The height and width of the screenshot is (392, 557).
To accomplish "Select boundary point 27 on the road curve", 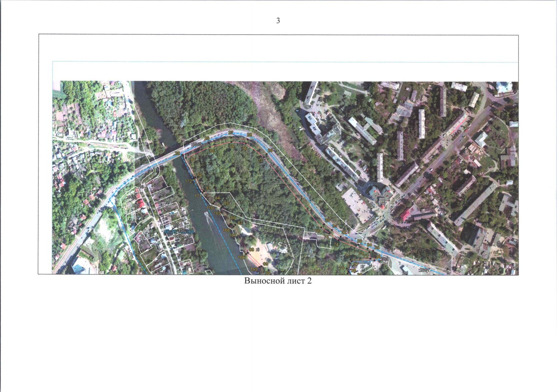I will [x=231, y=133].
